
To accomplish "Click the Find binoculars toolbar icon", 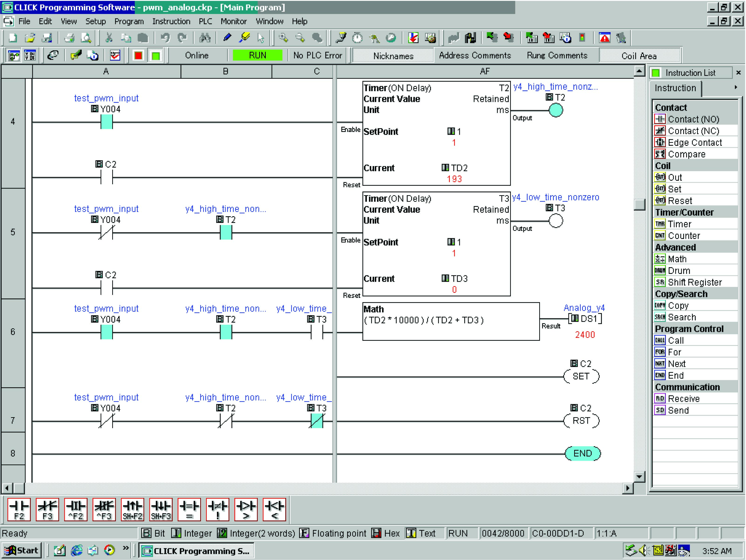I will click(x=205, y=38).
